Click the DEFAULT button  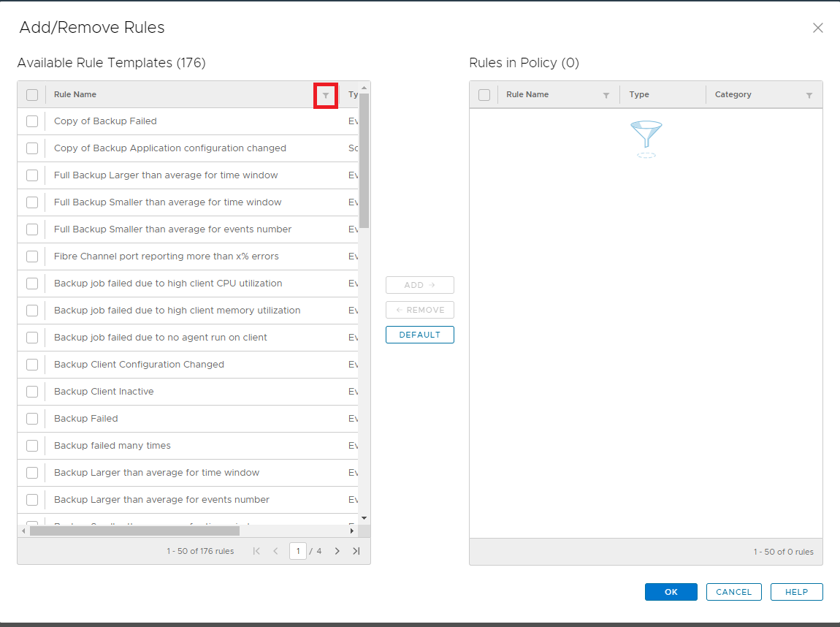419,334
